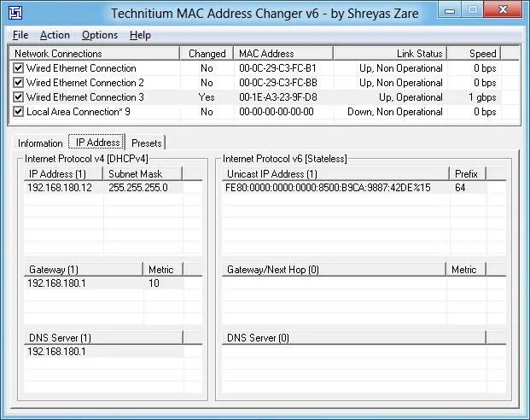Select the Wired Ethernet Connection 3 row label

(85, 97)
